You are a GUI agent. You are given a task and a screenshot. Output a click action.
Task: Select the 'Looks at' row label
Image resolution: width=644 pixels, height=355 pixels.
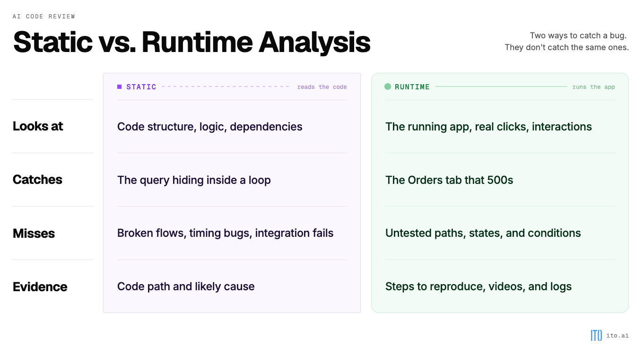[x=38, y=126]
